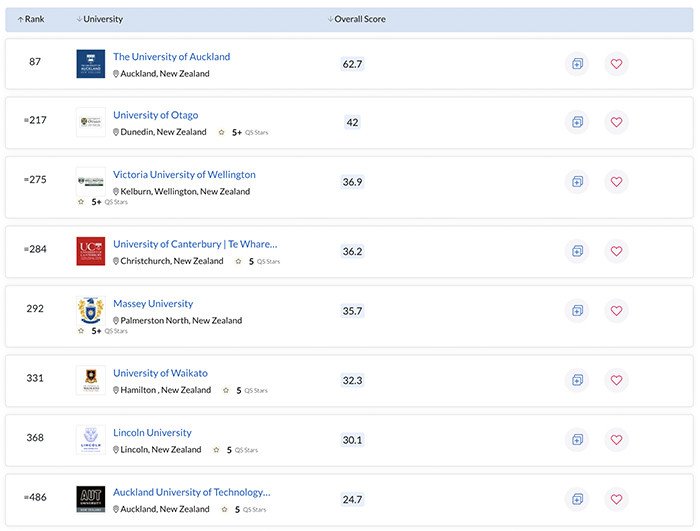This screenshot has height=531, width=700.
Task: Click University of Waikato crest logo
Action: tap(91, 380)
